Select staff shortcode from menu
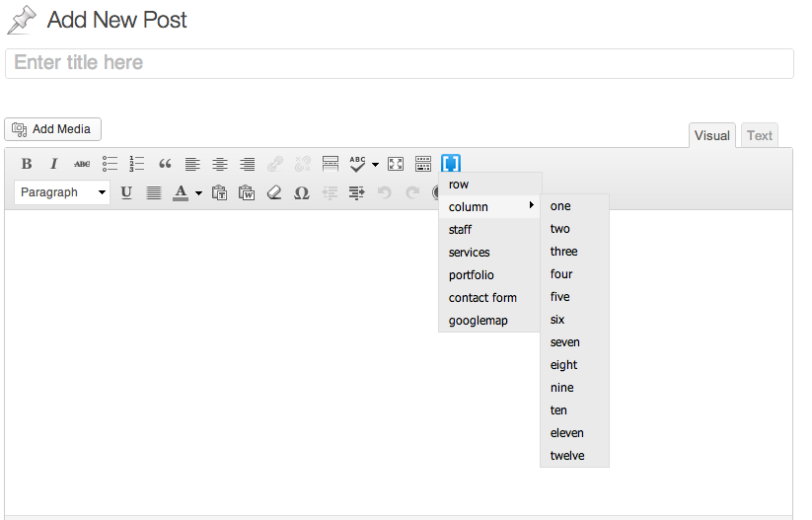The width and height of the screenshot is (812, 520). (490, 230)
